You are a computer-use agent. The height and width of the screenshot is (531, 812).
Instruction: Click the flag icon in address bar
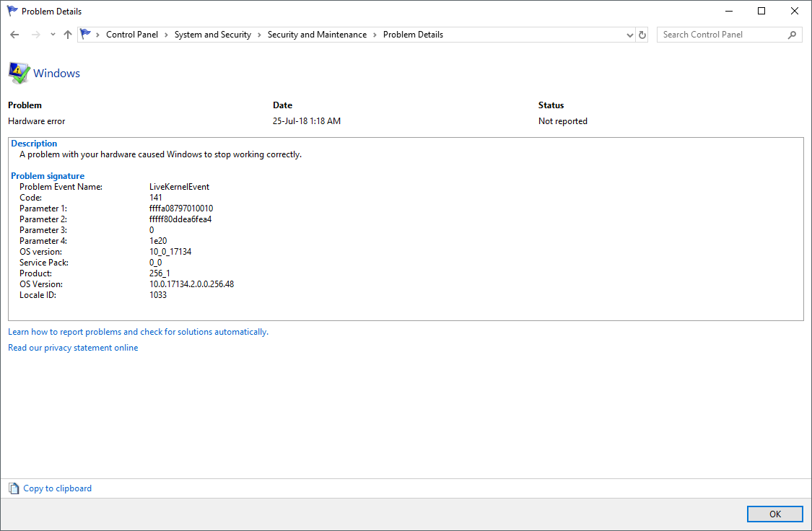pyautogui.click(x=85, y=34)
